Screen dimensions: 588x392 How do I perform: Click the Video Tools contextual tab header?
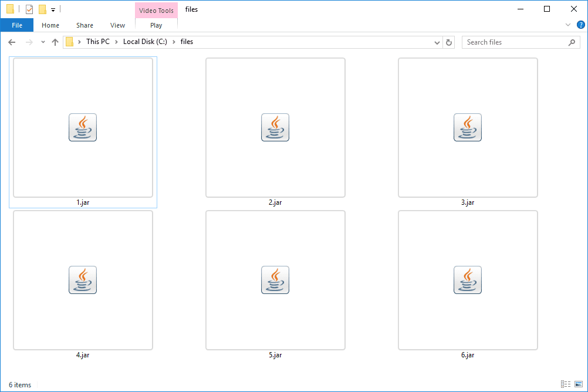click(156, 11)
